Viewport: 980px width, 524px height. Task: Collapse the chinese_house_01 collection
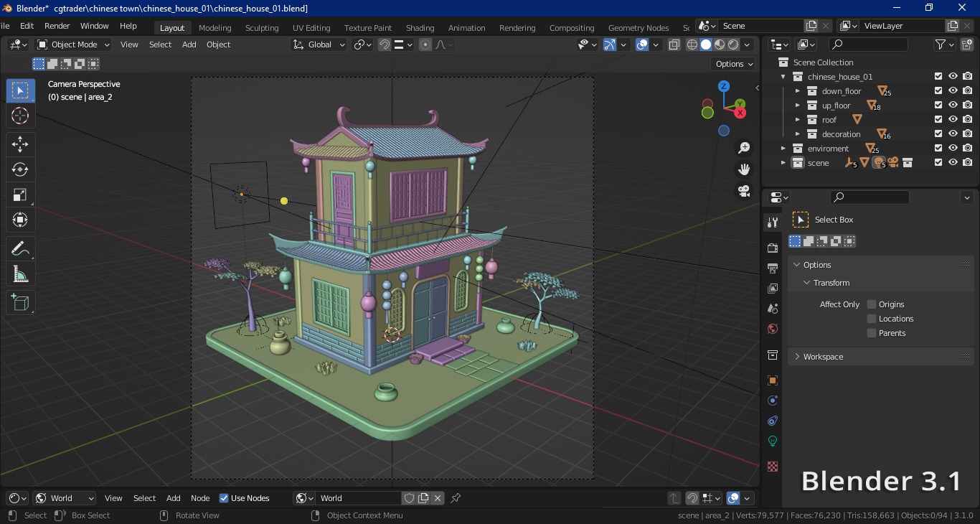pyautogui.click(x=783, y=77)
